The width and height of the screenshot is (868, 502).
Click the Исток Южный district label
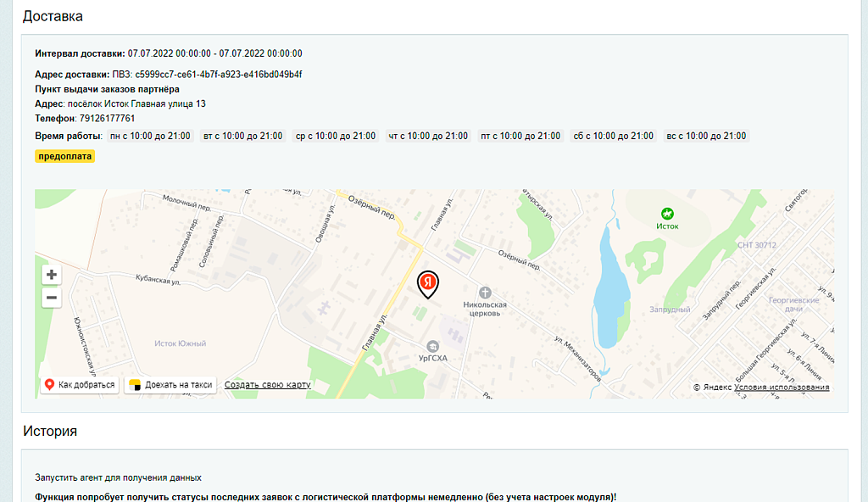tap(180, 343)
